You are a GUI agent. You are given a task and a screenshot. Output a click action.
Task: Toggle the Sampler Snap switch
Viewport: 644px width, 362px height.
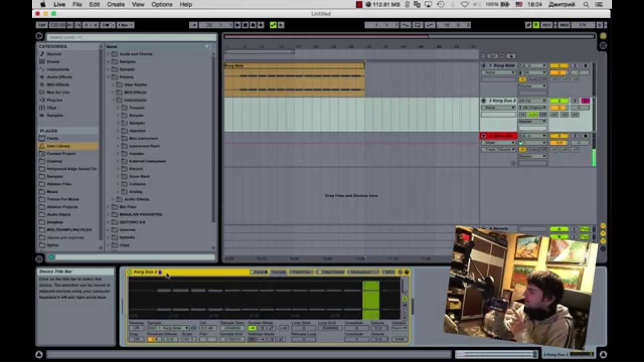coord(136,339)
